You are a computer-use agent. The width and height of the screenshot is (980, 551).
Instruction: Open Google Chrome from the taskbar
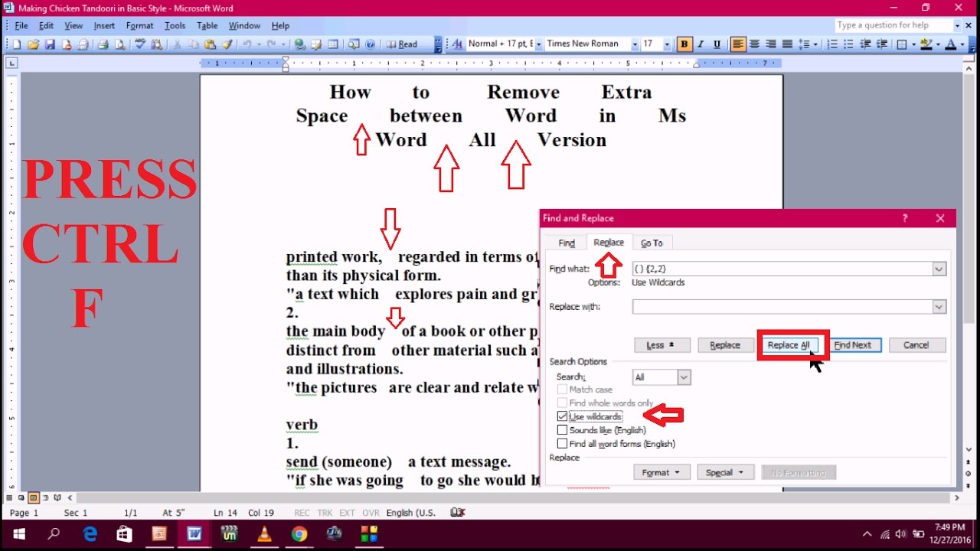pos(299,534)
